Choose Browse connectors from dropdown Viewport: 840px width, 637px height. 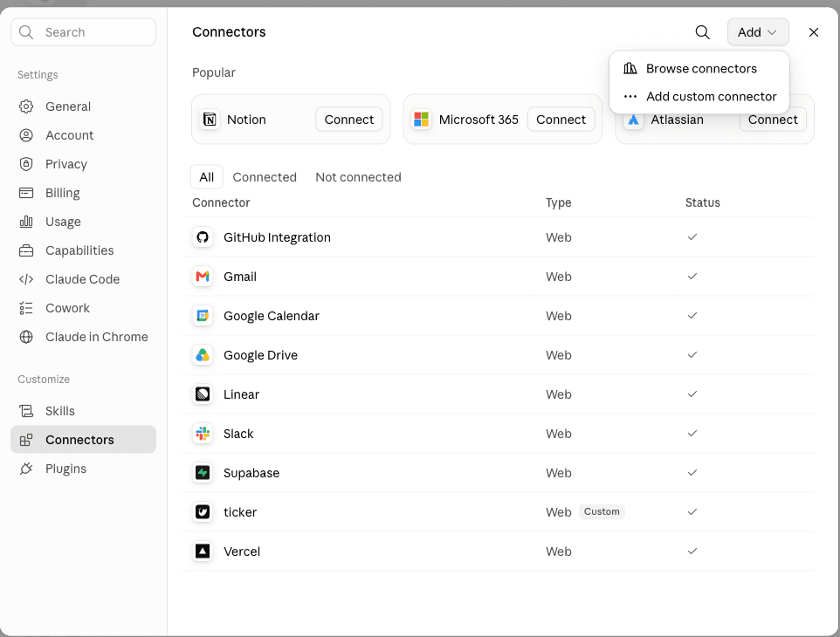[x=699, y=69]
